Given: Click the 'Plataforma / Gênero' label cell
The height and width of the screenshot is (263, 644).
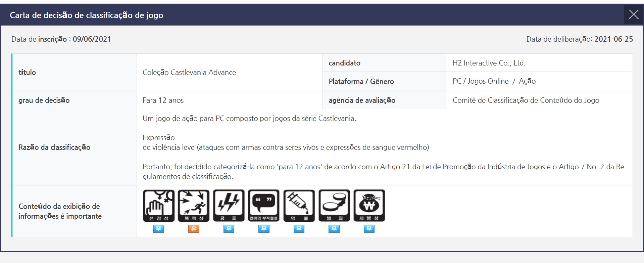Looking at the screenshot, I should 385,81.
